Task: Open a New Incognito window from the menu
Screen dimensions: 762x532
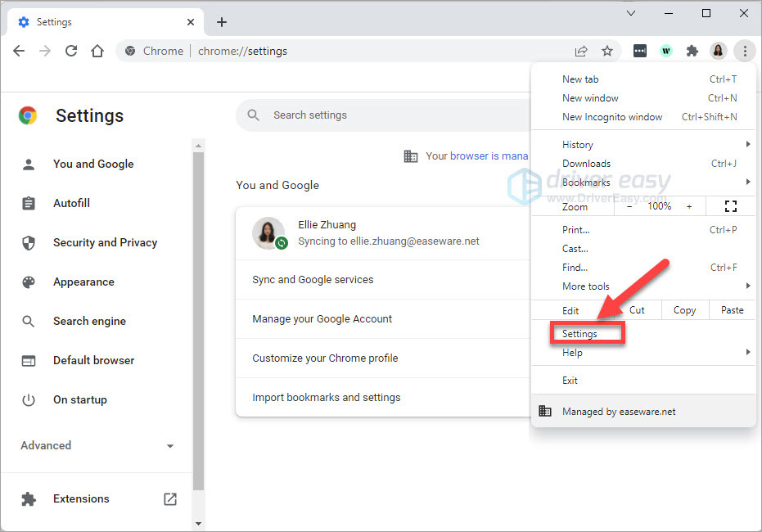Action: pyautogui.click(x=611, y=116)
